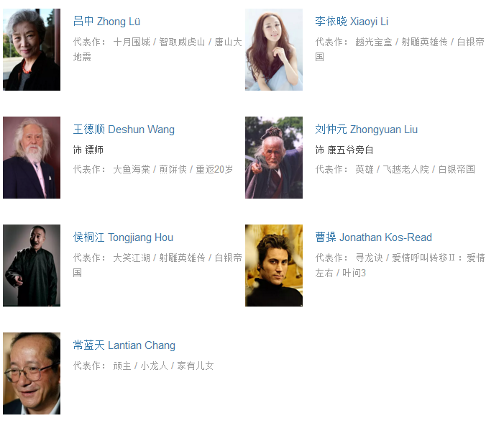Image resolution: width=504 pixels, height=426 pixels.
Task: Click Xiaoyi Li's portrait thumbnail
Action: click(274, 50)
